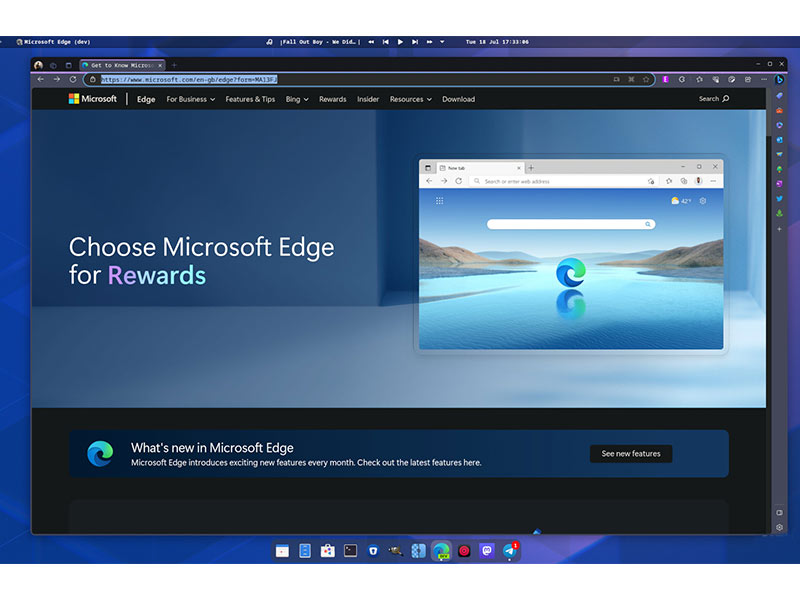Click the Edge browser mockup image
The image size is (800, 600).
click(571, 254)
